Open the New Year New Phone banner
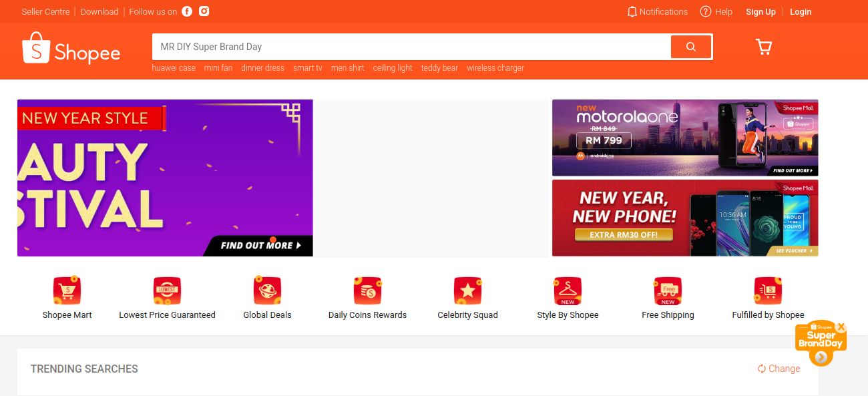The width and height of the screenshot is (868, 396). coord(685,218)
